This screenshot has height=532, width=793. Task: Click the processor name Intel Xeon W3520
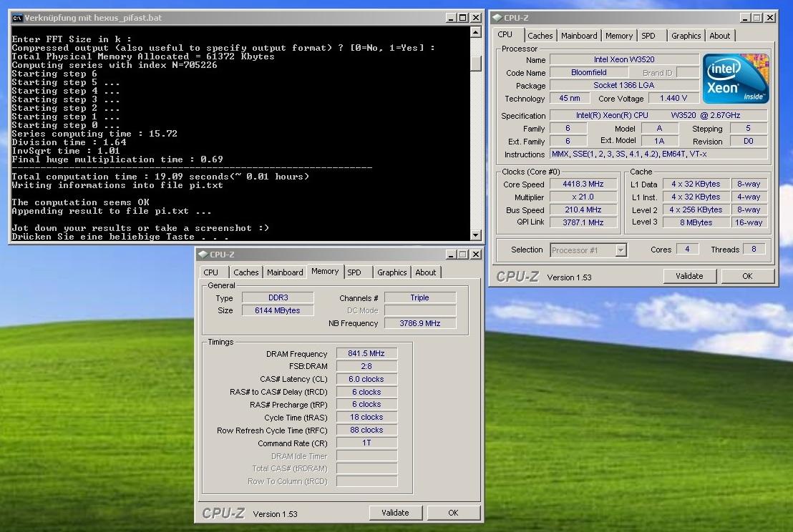coord(624,59)
